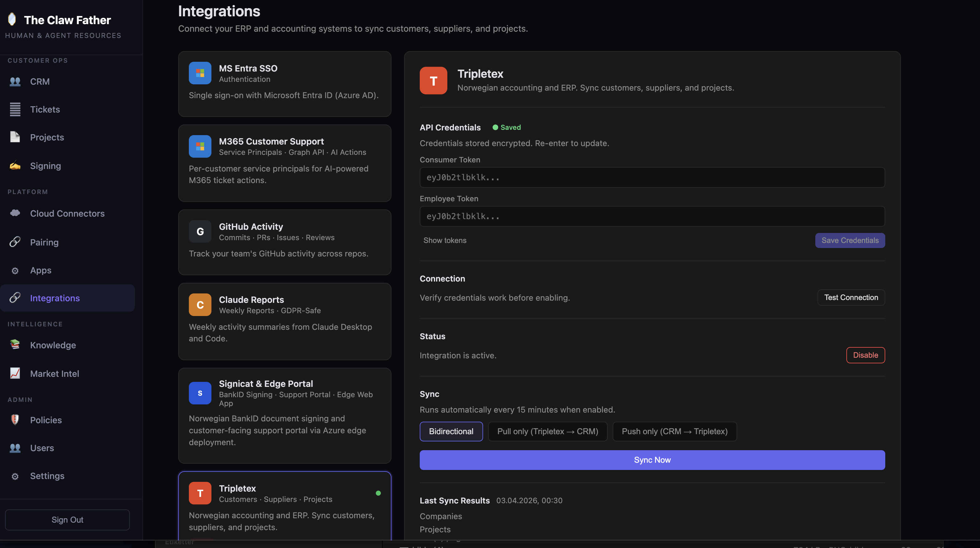Viewport: 980px width, 548px height.
Task: Disable the Tripletex integration
Action: tap(865, 355)
